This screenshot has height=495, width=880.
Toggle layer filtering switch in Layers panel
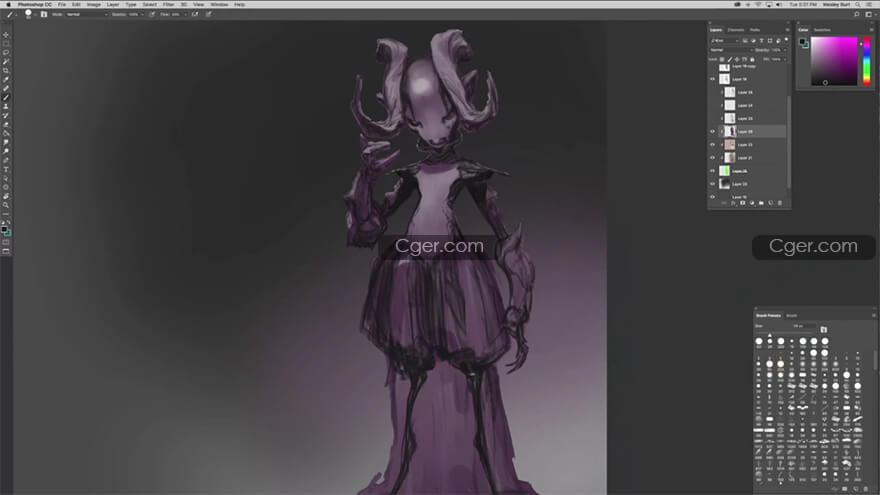[x=786, y=40]
